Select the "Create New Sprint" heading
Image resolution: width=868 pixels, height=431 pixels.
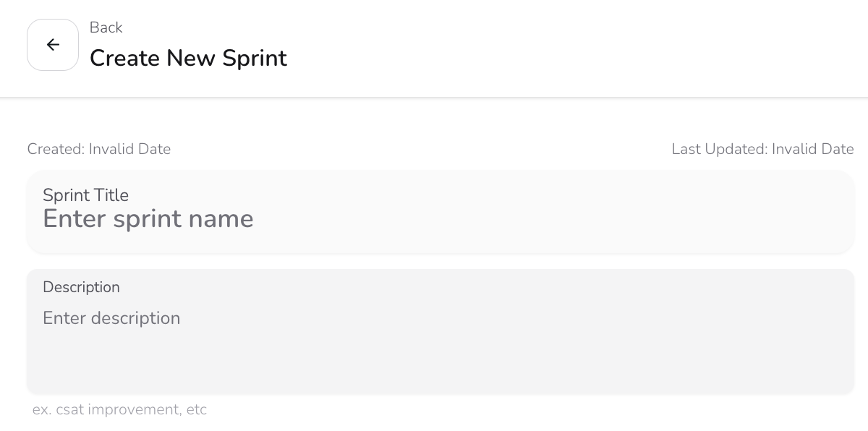(x=188, y=58)
